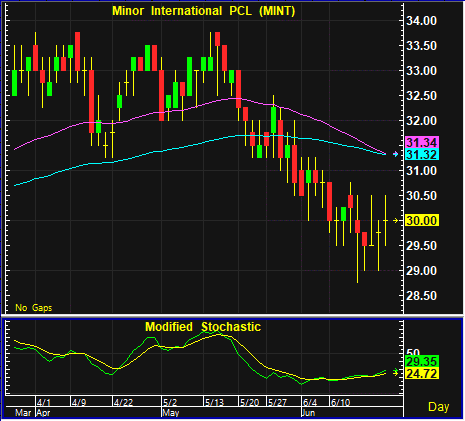465x421 pixels.
Task: Click the Mar month label
Action: tap(23, 413)
